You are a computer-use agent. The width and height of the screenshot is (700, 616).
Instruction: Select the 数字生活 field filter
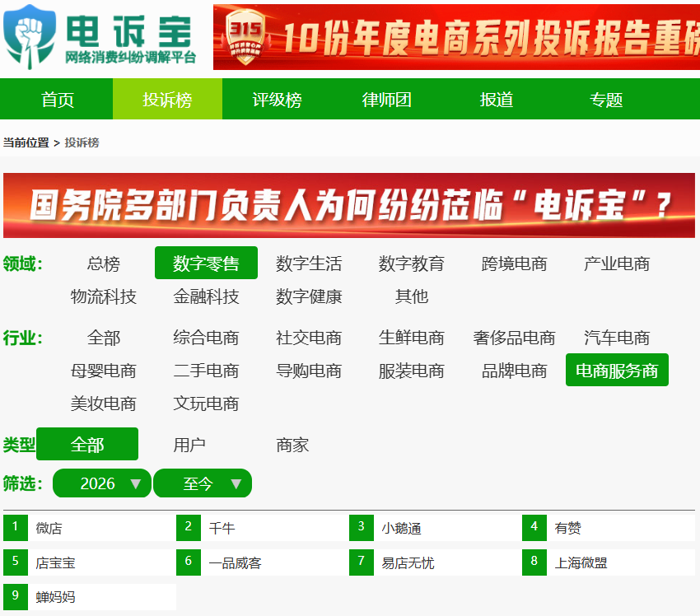click(x=309, y=264)
